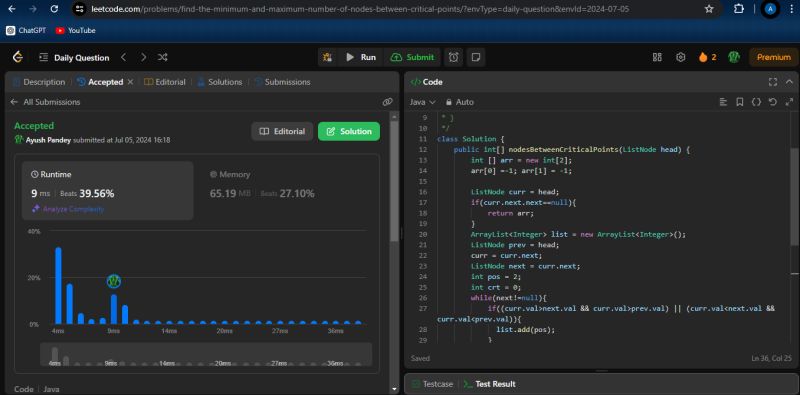Go to previous question chevron
The height and width of the screenshot is (395, 800).
tap(123, 57)
